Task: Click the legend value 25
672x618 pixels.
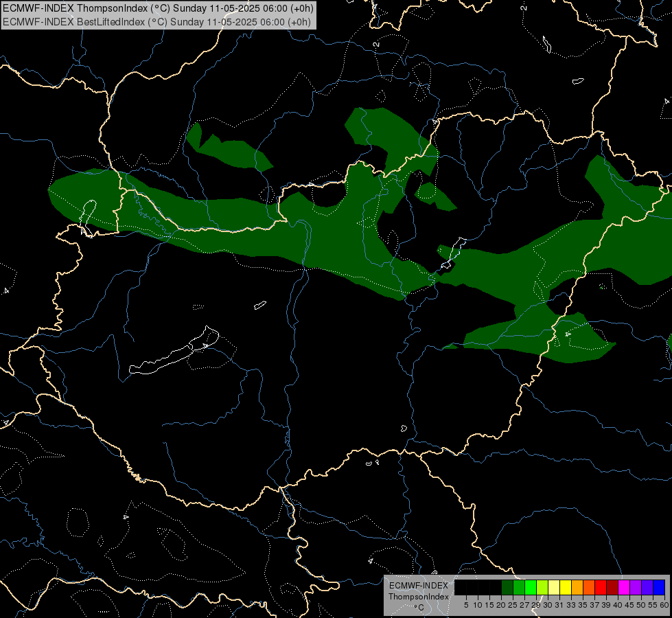Action: click(513, 605)
